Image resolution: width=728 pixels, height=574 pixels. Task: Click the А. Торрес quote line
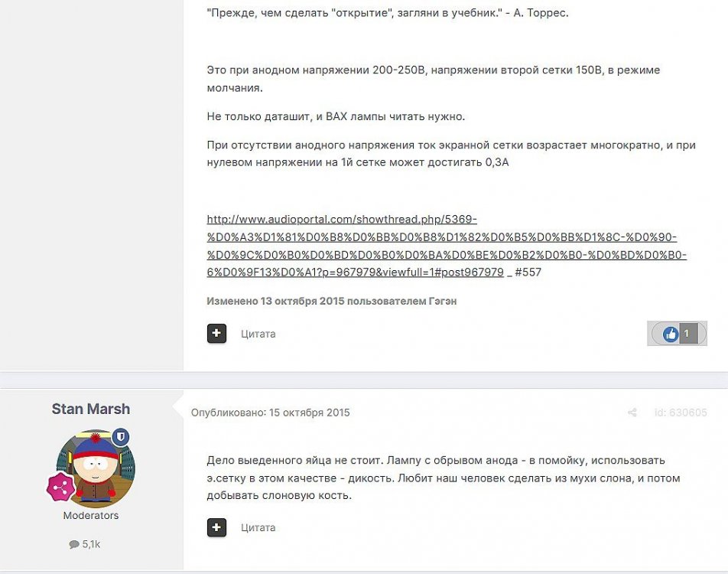point(388,12)
